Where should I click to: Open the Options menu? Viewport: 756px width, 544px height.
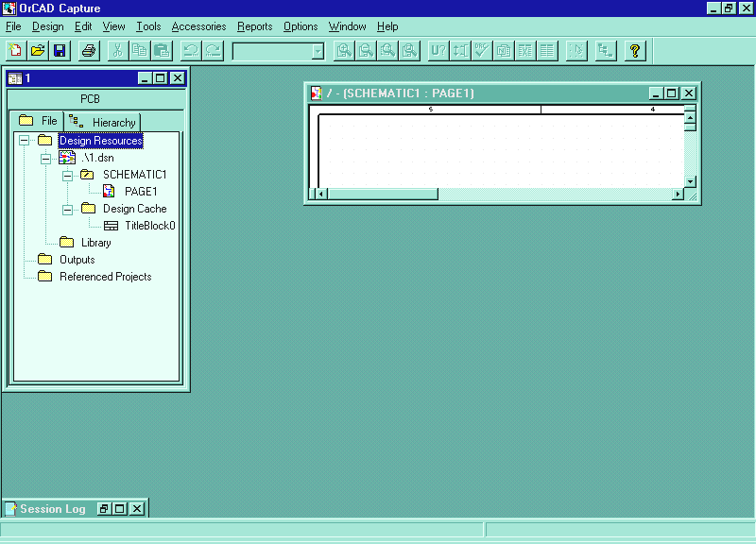301,26
